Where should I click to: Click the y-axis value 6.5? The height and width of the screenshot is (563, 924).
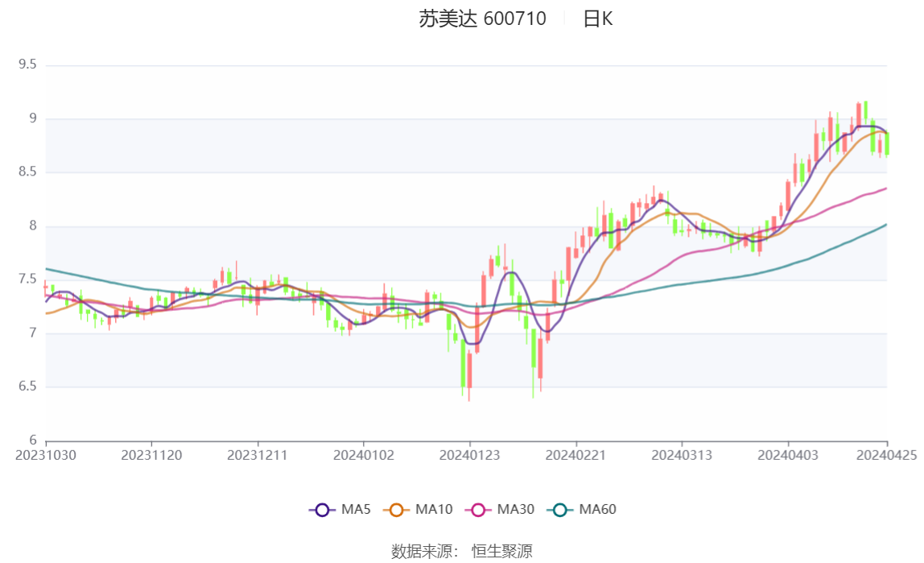coord(27,386)
